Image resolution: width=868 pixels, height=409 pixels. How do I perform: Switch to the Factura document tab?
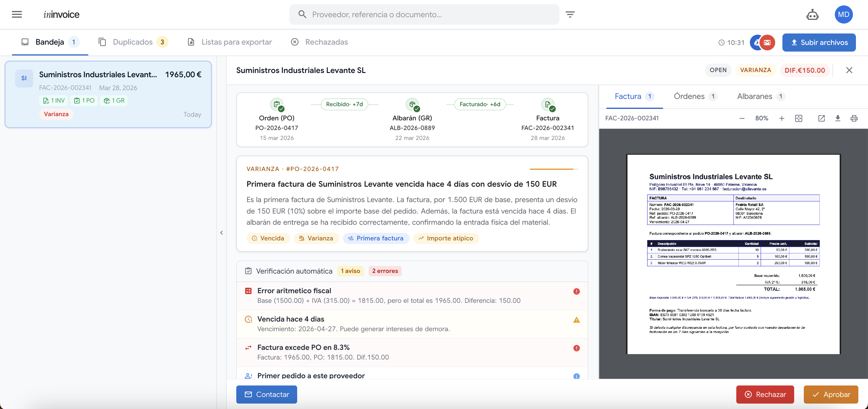(634, 97)
